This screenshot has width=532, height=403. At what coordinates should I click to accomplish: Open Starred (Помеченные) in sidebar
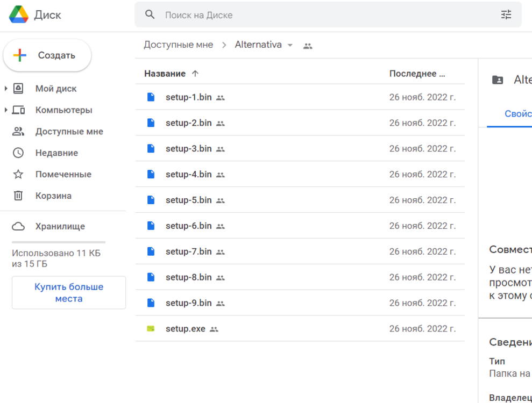pos(63,174)
